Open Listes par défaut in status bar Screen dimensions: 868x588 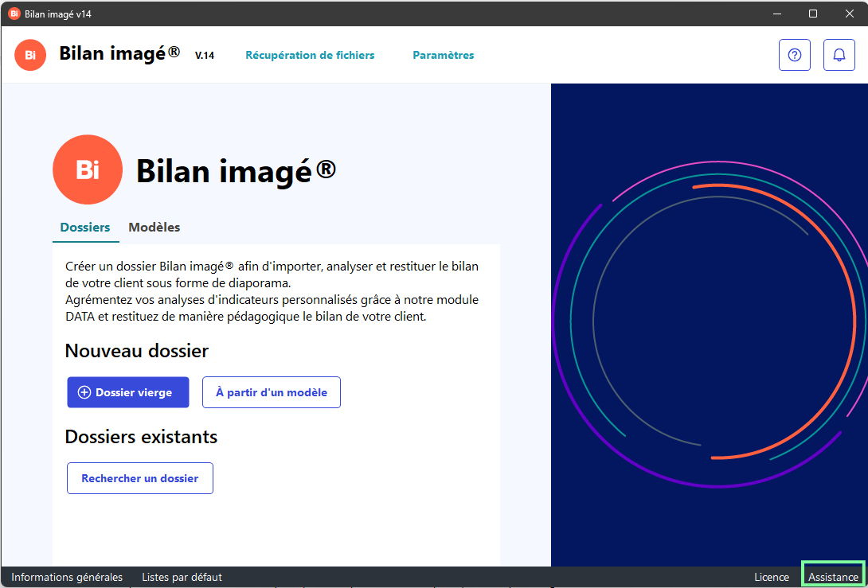182,577
